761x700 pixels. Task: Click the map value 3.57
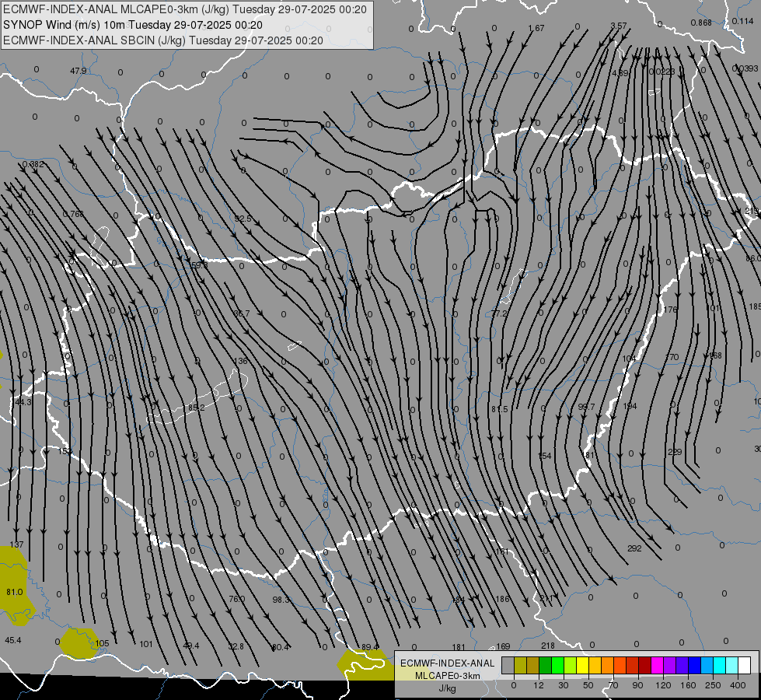point(619,26)
